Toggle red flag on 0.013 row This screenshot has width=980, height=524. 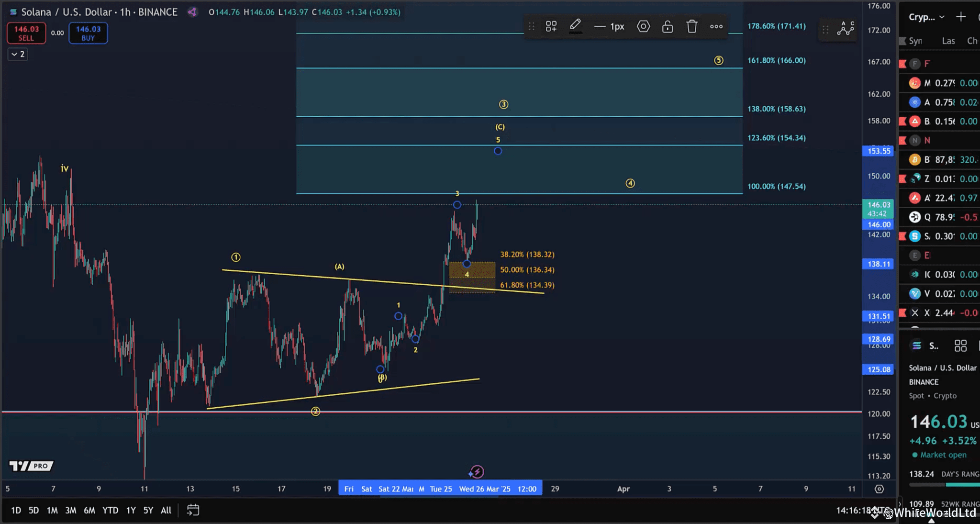tap(903, 178)
